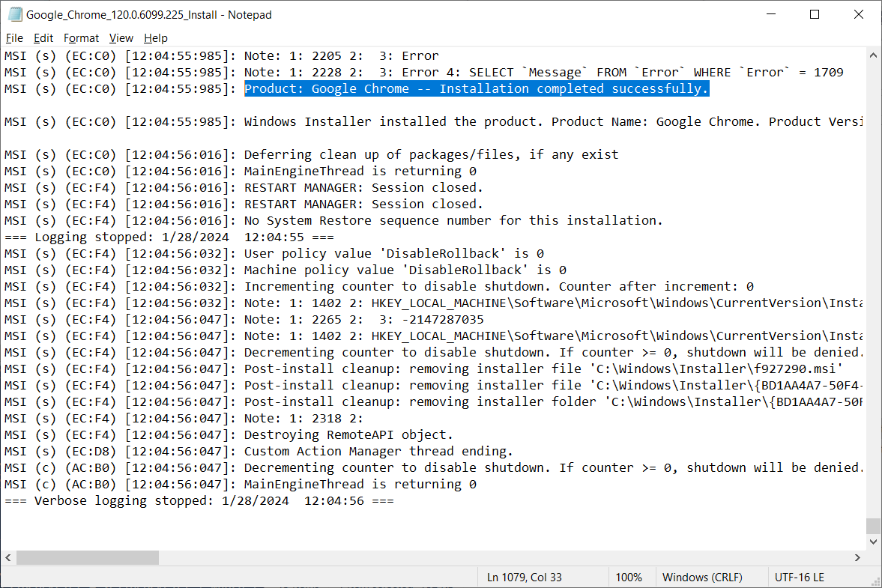
Task: Click the 'Machine policy value DisableRollback' line
Action: click(x=286, y=270)
